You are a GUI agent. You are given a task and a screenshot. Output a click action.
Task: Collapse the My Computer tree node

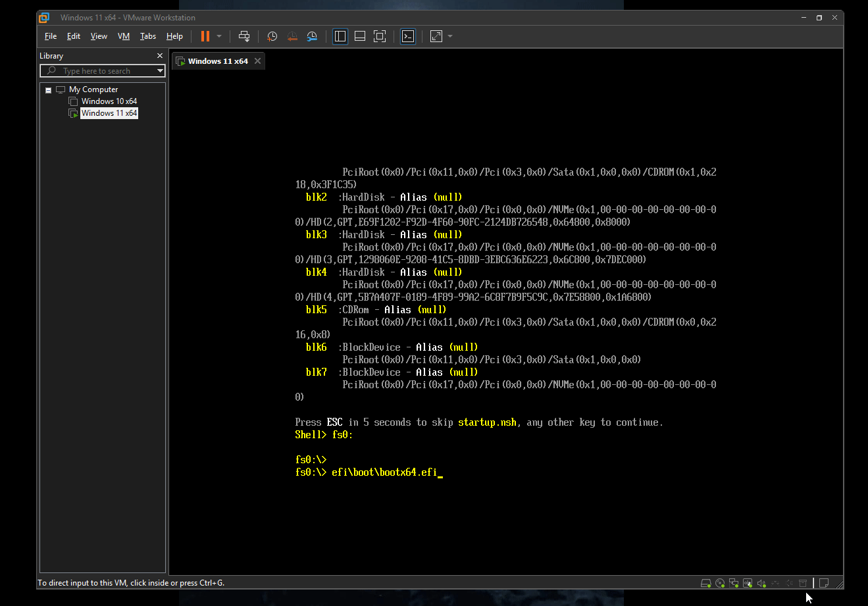click(48, 90)
